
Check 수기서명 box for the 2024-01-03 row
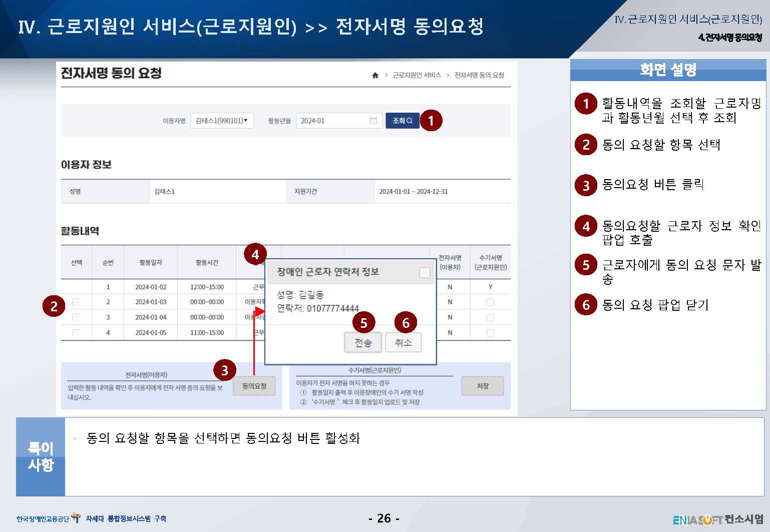click(490, 302)
